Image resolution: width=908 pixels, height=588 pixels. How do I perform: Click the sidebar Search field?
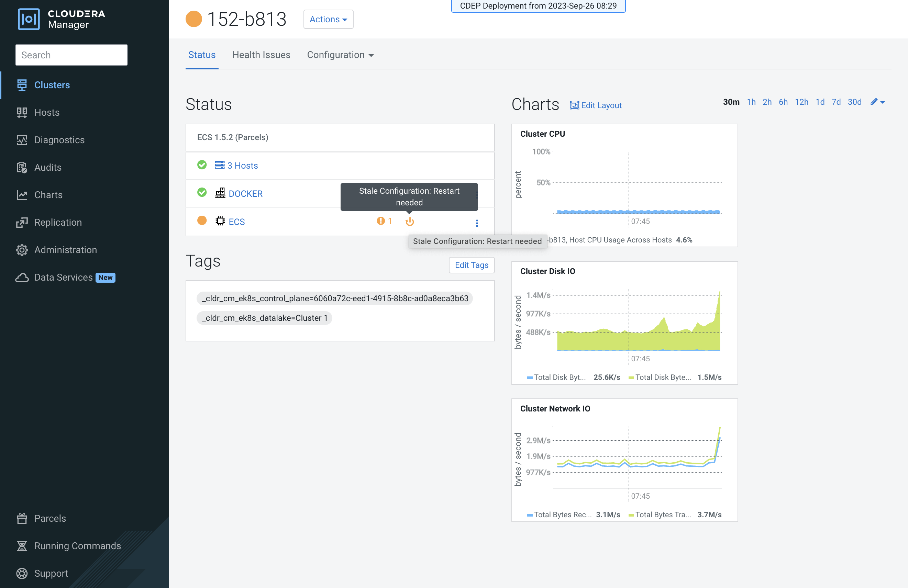(71, 55)
